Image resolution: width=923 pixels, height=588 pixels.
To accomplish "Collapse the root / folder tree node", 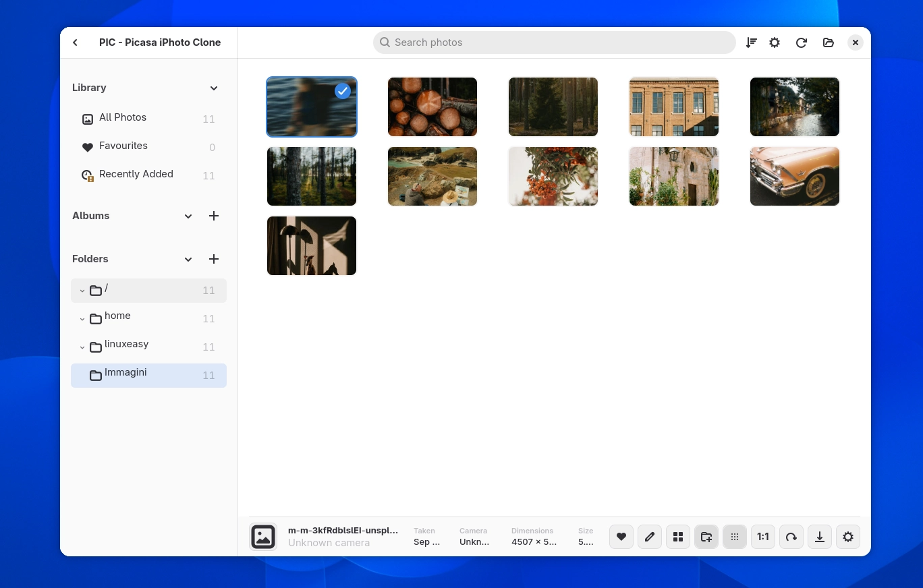I will point(82,291).
